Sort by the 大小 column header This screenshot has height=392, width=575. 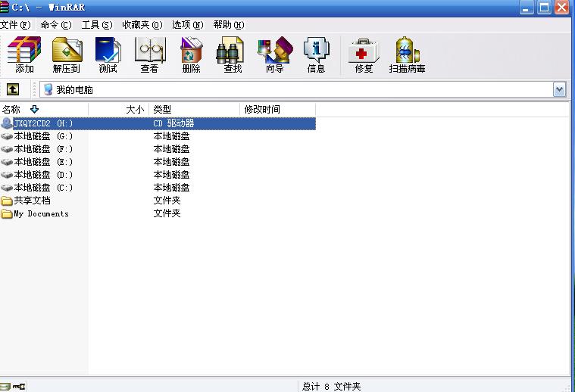point(118,109)
